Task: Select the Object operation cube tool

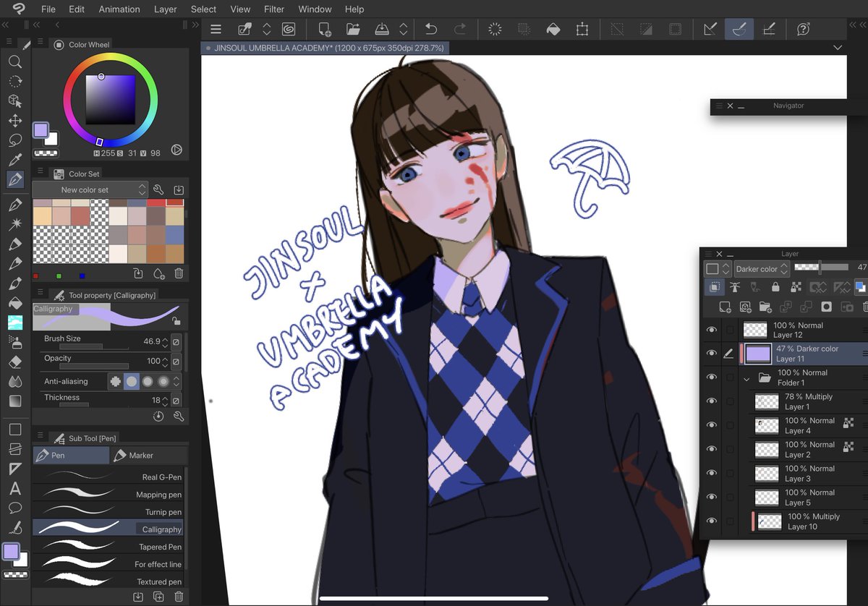Action: pos(15,101)
